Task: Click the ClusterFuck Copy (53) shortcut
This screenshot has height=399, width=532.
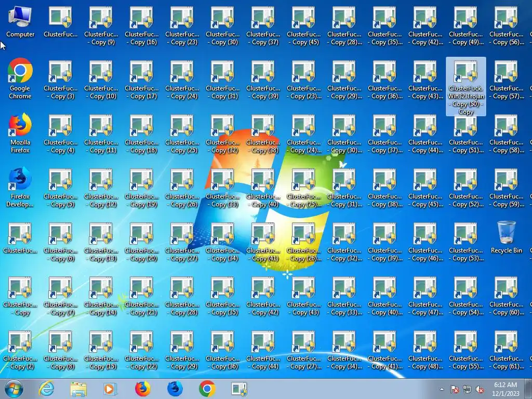Action: point(466,241)
